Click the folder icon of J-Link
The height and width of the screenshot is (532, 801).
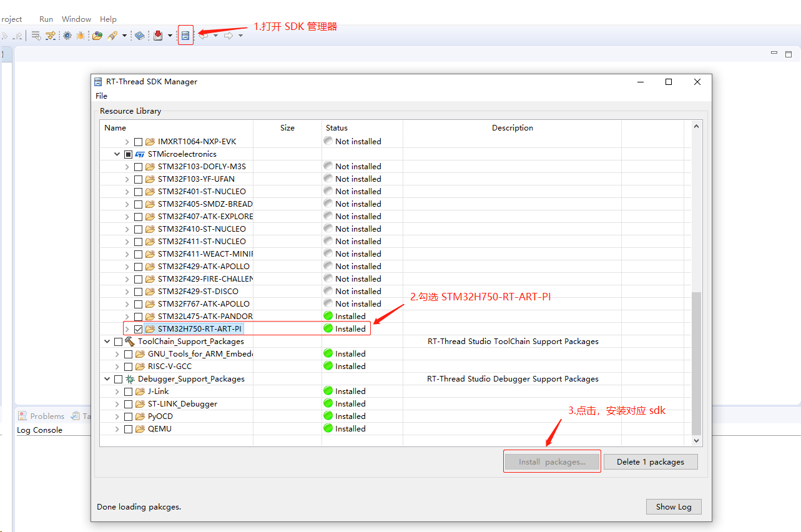click(x=140, y=392)
